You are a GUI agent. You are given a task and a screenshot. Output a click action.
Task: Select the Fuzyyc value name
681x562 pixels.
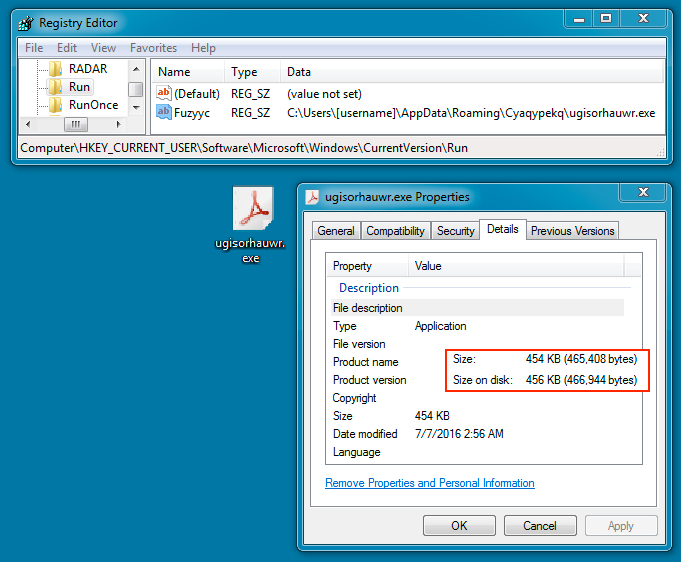pos(192,113)
